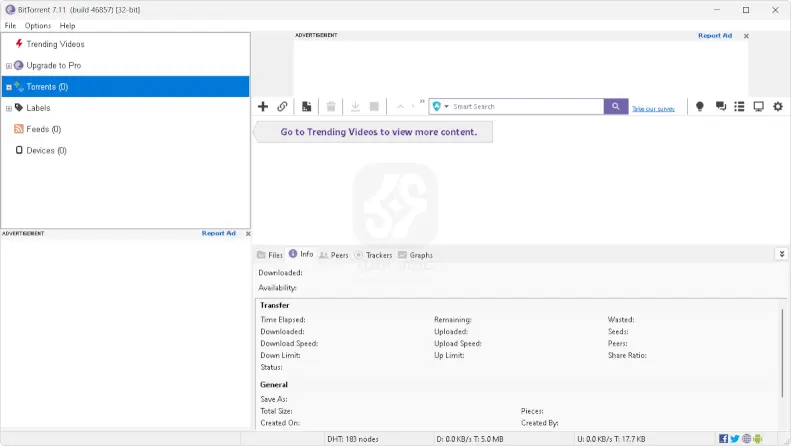The height and width of the screenshot is (446, 791).
Task: Switch to the Peers tab
Action: coord(334,255)
